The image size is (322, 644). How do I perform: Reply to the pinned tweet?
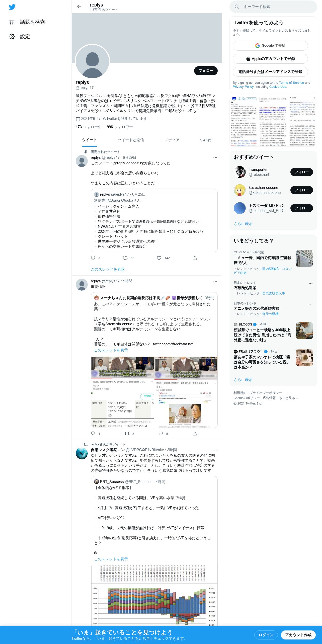click(93, 258)
